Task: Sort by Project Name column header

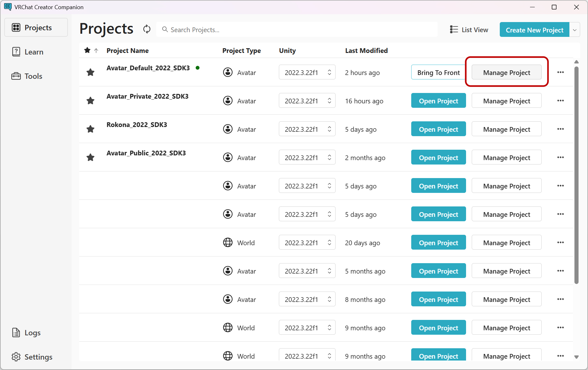Action: pos(127,50)
